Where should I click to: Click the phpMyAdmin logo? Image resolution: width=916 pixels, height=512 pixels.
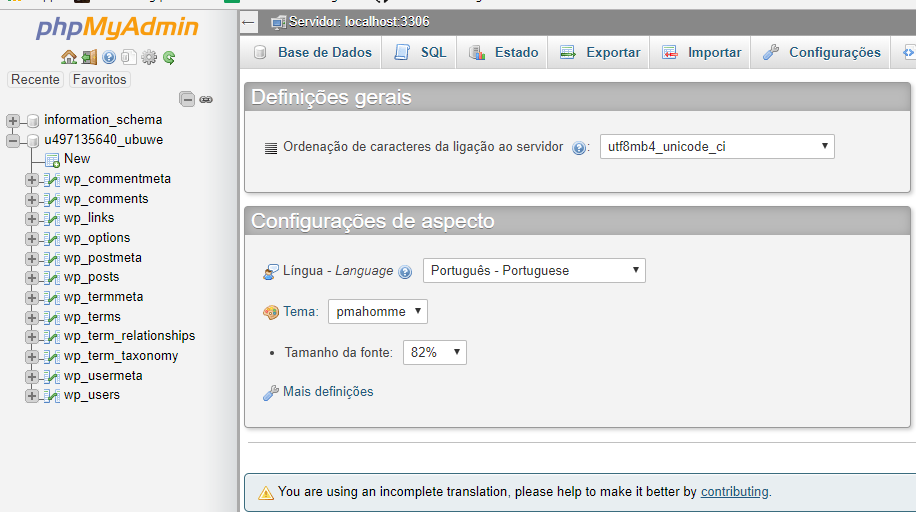(x=117, y=27)
